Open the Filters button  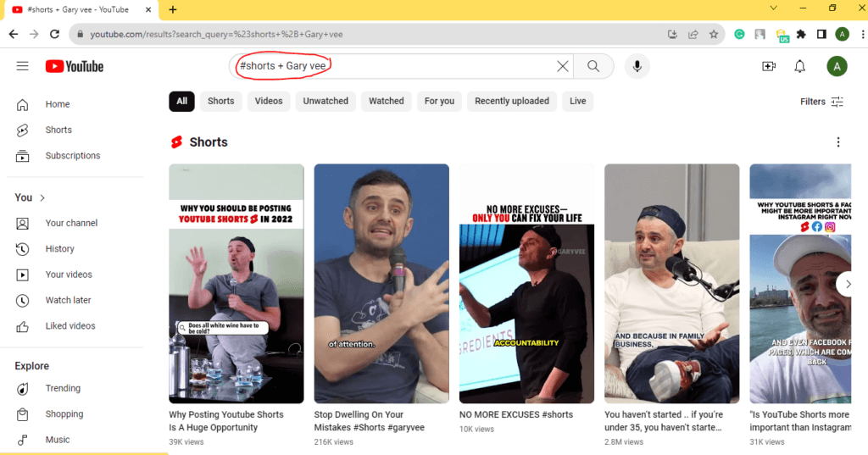point(822,102)
